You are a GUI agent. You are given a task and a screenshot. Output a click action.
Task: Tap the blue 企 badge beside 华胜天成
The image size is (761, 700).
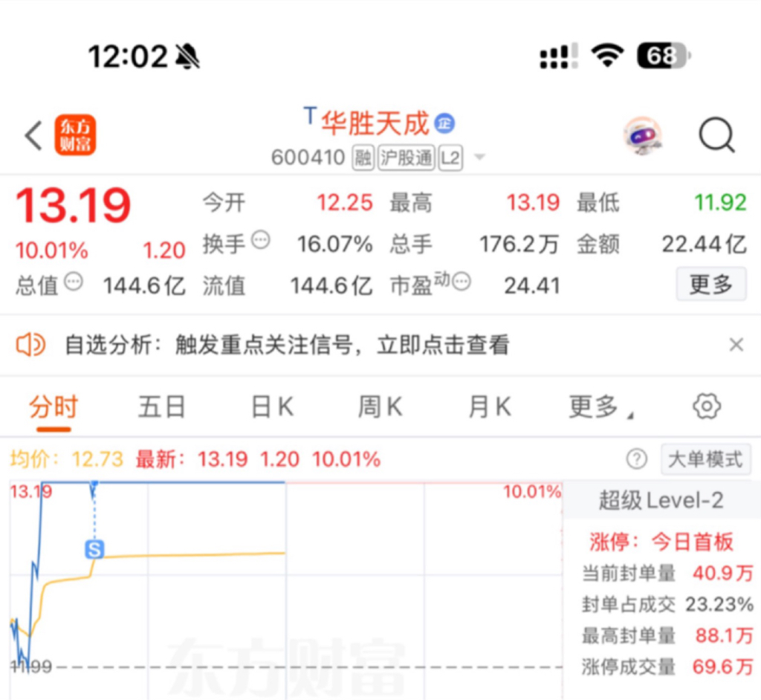point(444,123)
